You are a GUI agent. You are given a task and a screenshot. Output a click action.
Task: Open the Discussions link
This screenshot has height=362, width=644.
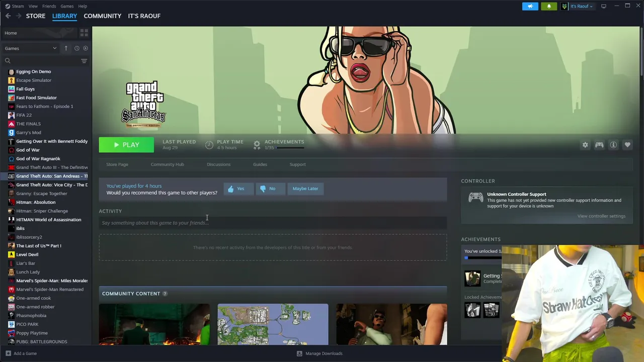pyautogui.click(x=218, y=164)
